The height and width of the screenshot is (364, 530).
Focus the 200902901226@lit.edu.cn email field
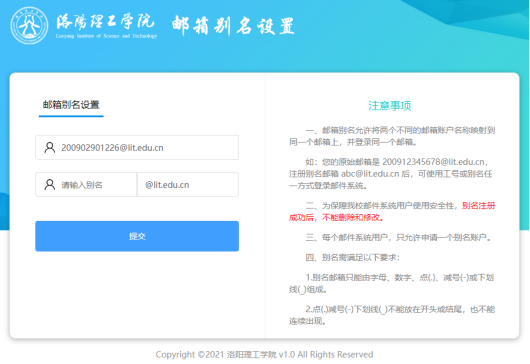pos(137,147)
